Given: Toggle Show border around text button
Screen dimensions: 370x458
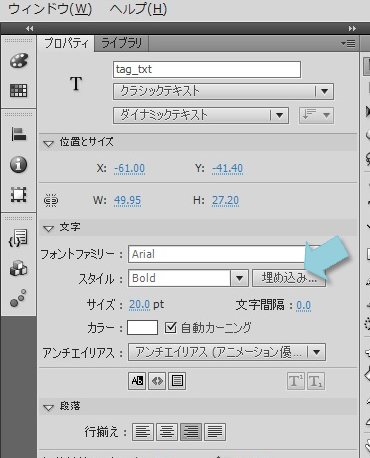Looking at the screenshot, I should [x=177, y=381].
